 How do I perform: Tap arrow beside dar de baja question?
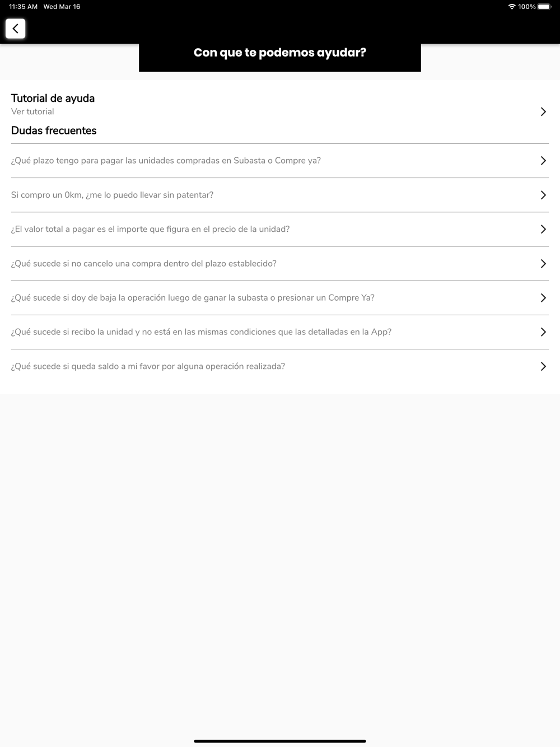tap(543, 298)
